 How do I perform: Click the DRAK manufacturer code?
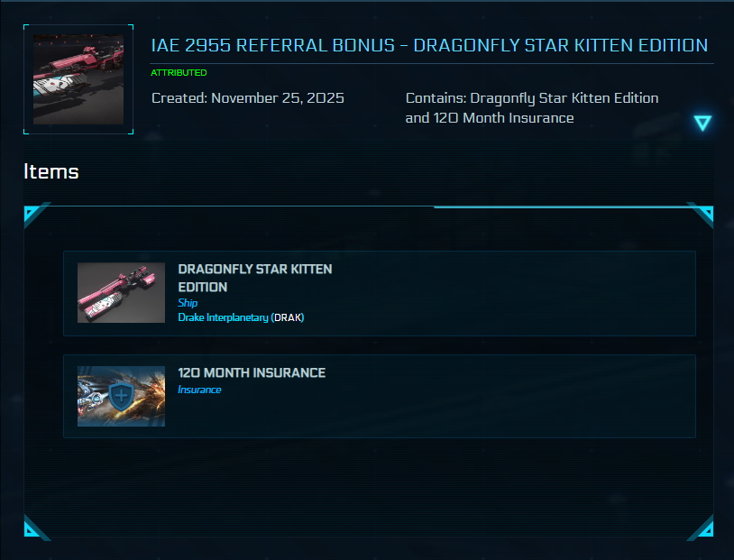coord(289,317)
